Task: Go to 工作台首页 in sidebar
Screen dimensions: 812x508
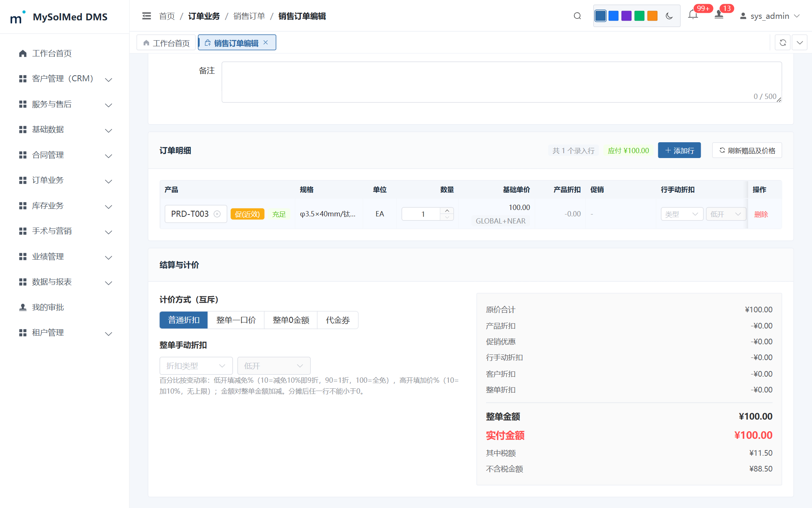Action: [x=65, y=53]
